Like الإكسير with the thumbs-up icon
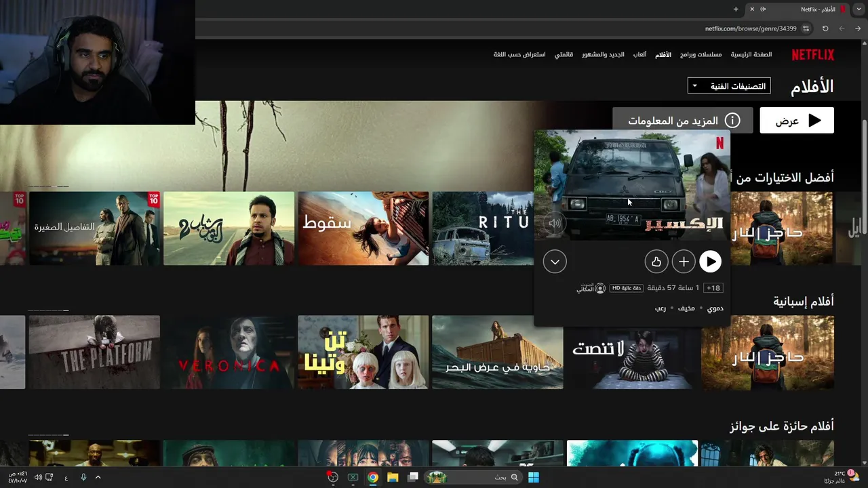Viewport: 868px width, 488px height. click(656, 262)
